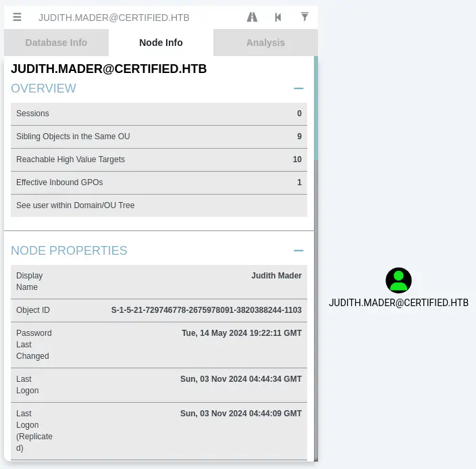Click the Display Name value Judith Mader

(x=276, y=276)
